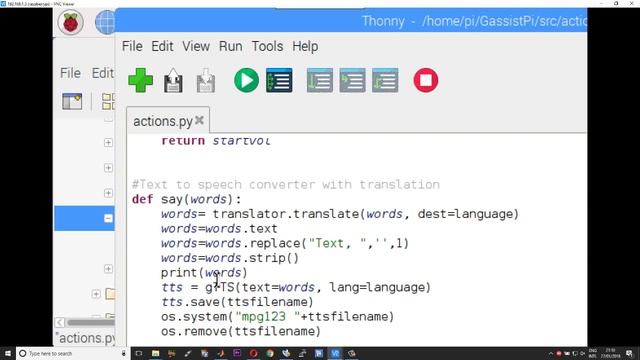The image size is (640, 360).
Task: Stop execution with the red Stop button
Action: pos(426,80)
